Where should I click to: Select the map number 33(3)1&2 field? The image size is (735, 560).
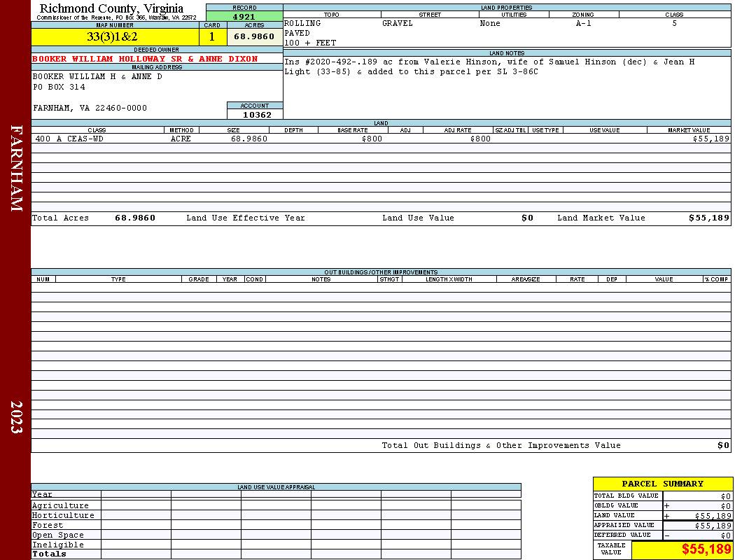(x=115, y=36)
